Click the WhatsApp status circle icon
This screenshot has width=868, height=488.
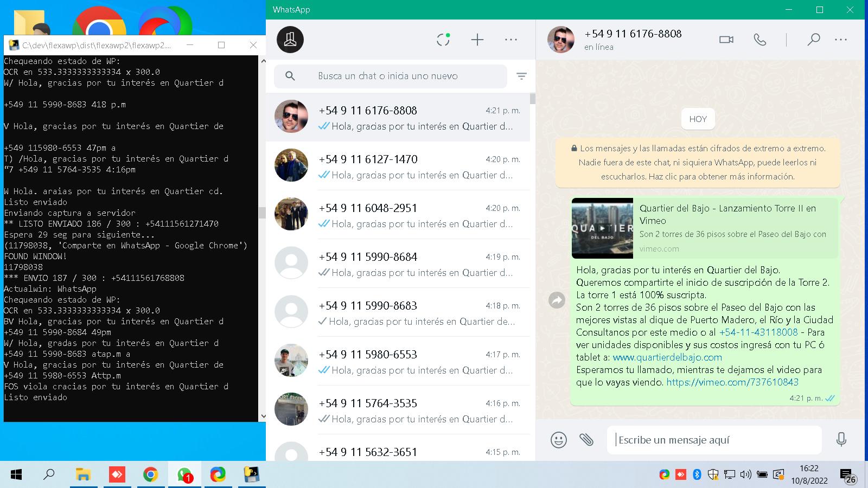coord(443,40)
